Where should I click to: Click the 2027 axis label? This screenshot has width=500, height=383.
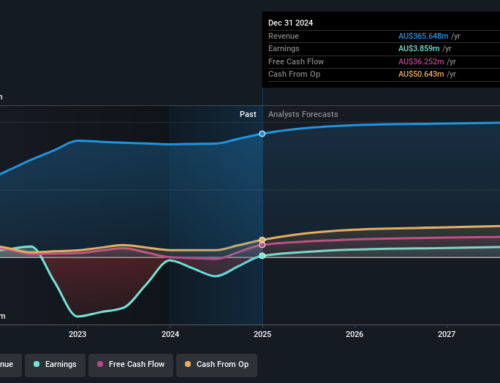pyautogui.click(x=447, y=334)
